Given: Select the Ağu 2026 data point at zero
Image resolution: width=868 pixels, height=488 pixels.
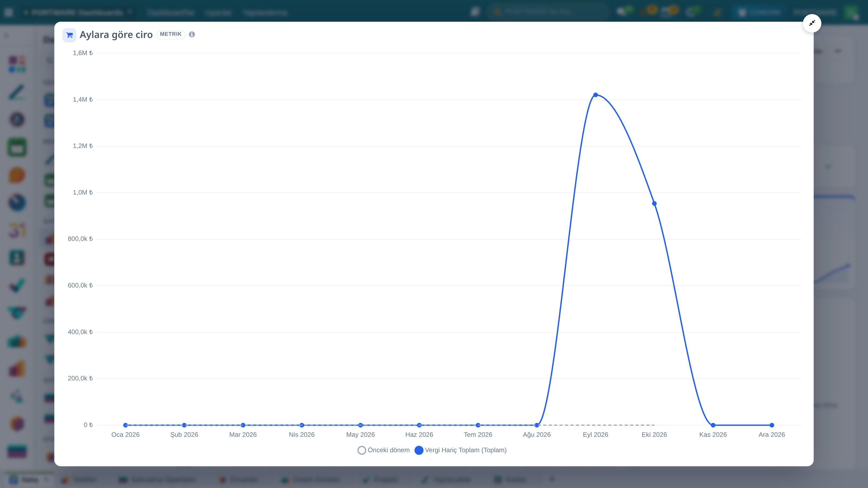Looking at the screenshot, I should tap(537, 425).
